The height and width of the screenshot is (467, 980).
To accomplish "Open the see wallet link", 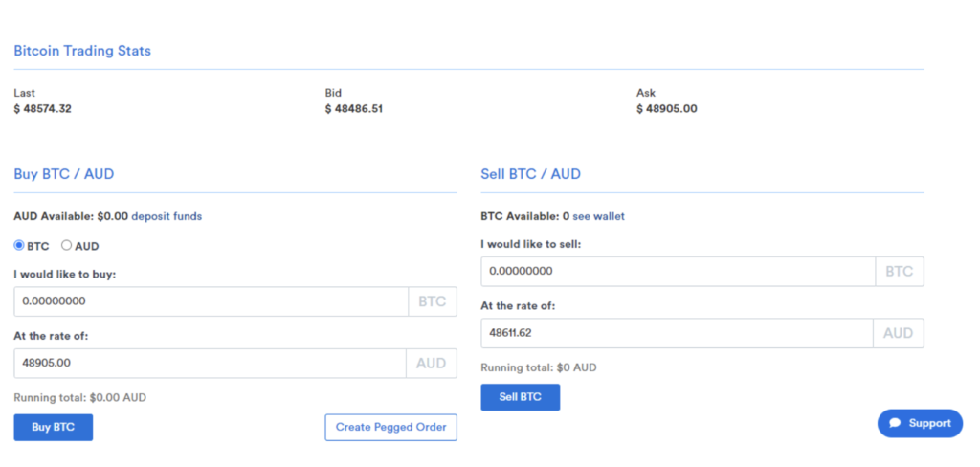I will click(x=599, y=216).
